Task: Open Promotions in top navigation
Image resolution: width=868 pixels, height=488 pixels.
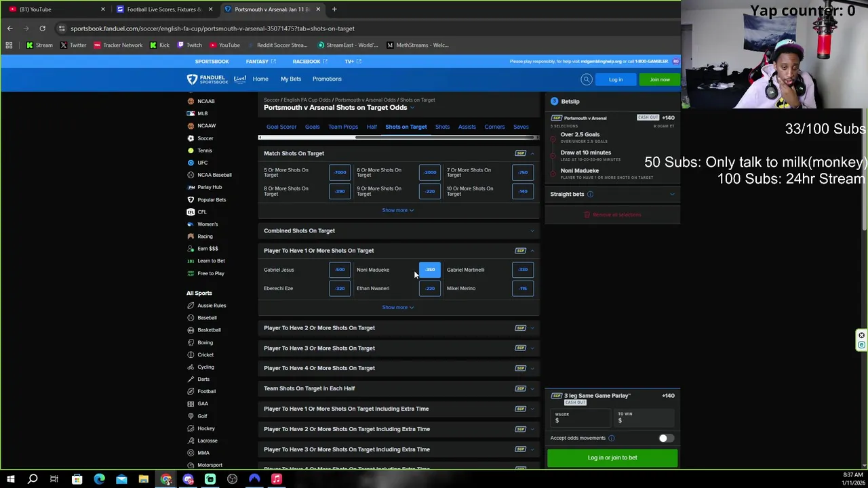Action: point(327,79)
